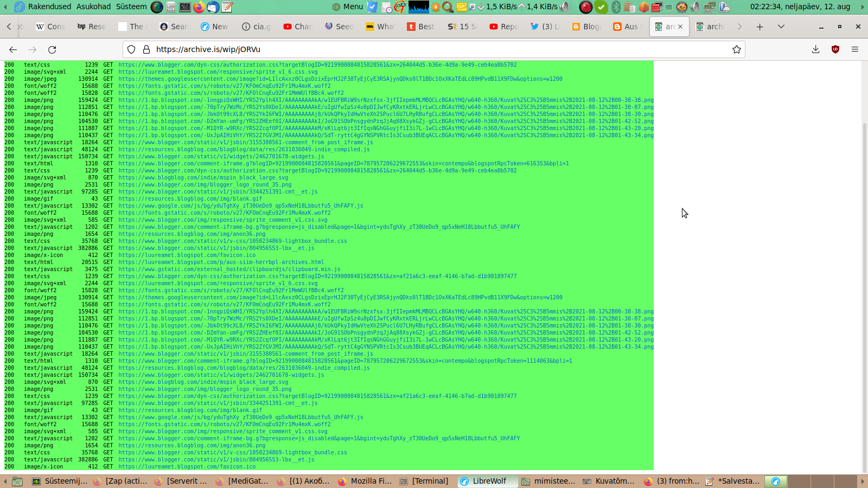Close the active 'arc' tab
Viewport: 868px width, 488px height.
[680, 27]
